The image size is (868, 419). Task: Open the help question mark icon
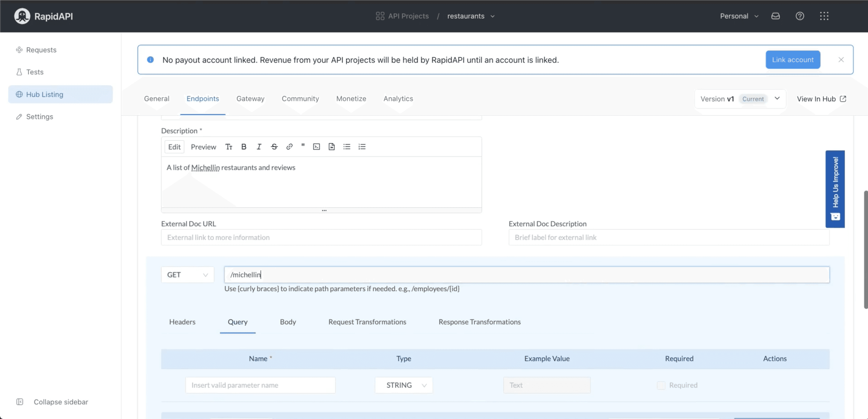click(x=800, y=16)
